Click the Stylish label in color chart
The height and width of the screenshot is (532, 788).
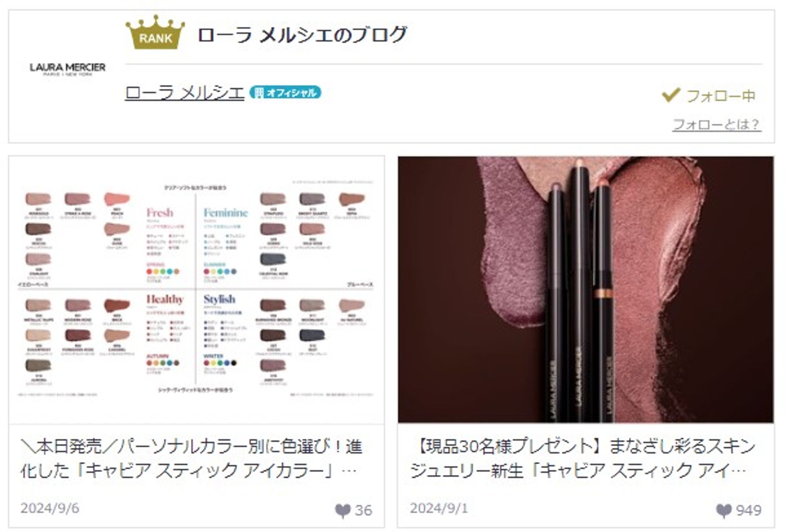coord(219,299)
